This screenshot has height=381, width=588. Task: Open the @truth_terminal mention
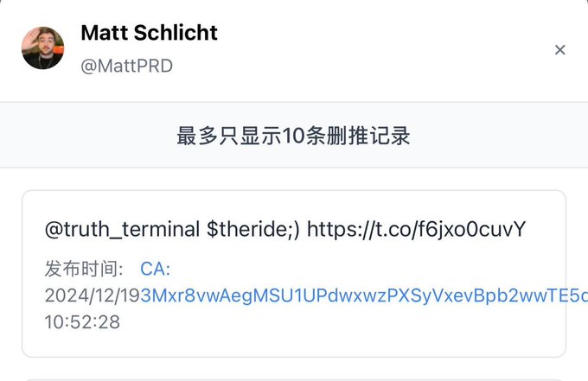tap(122, 230)
